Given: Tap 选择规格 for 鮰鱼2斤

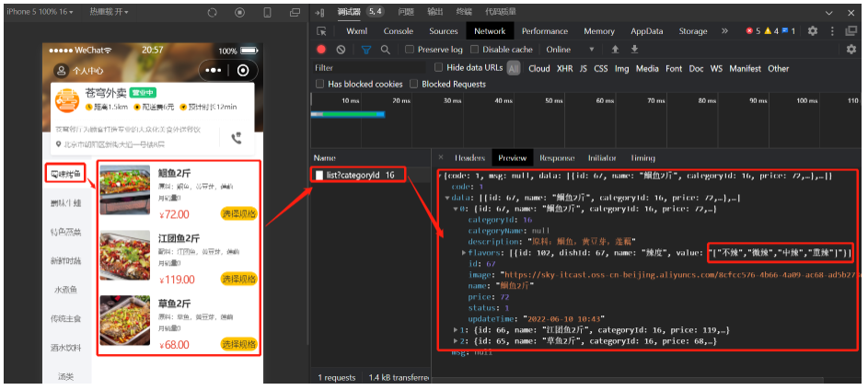Looking at the screenshot, I should point(239,213).
